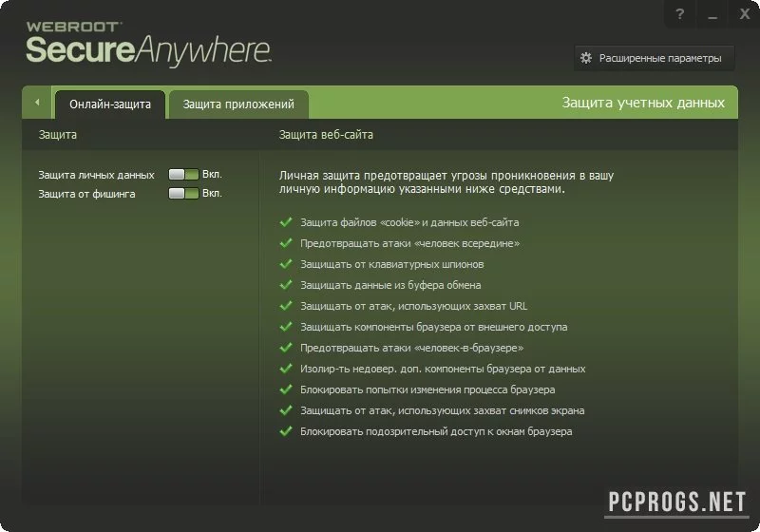Click checkmark next to Защита файлов «cookie»

pyautogui.click(x=286, y=222)
